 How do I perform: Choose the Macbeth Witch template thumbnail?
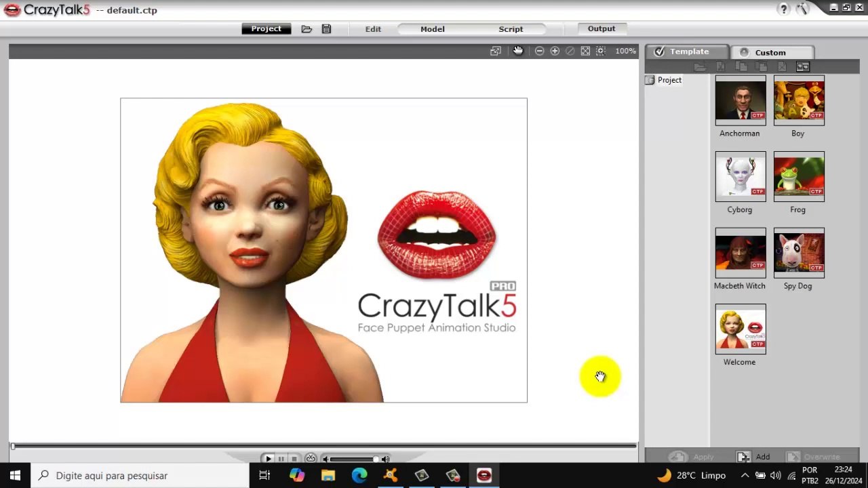(741, 253)
